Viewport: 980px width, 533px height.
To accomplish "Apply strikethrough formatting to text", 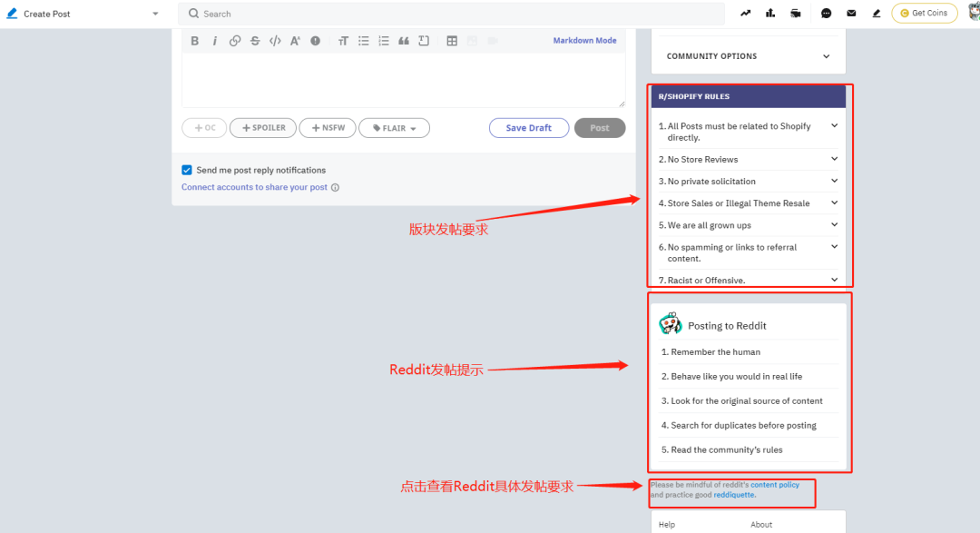I will [255, 41].
